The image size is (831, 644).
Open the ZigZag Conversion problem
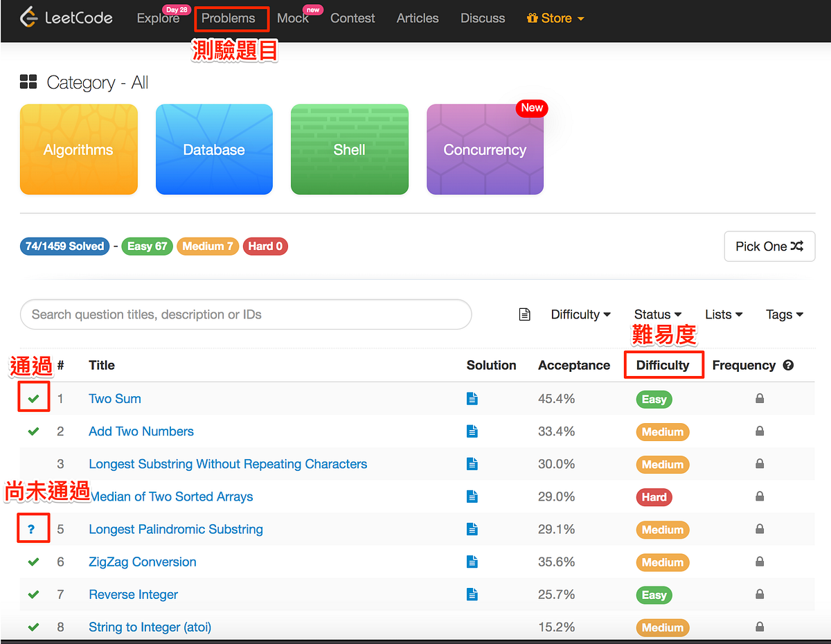click(143, 562)
